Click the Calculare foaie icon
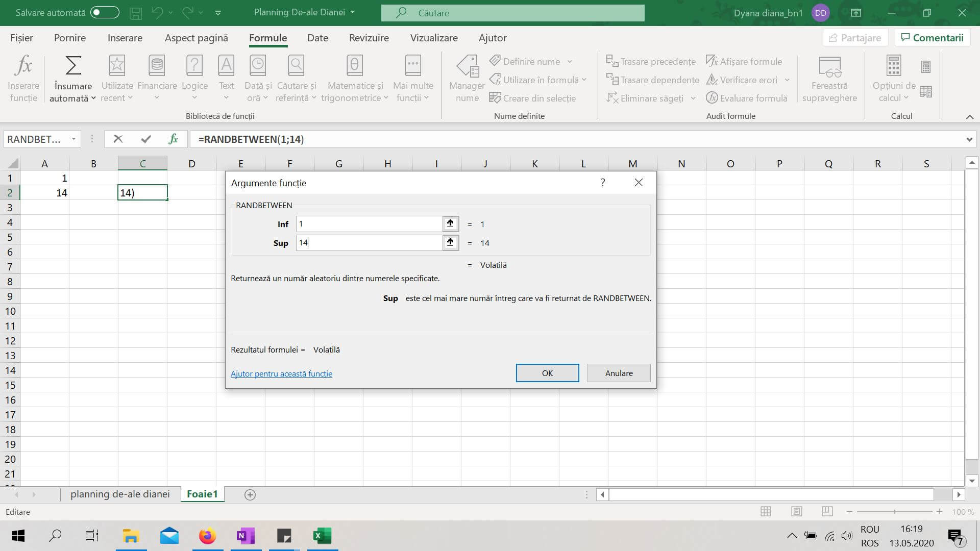Viewport: 980px width, 551px height. point(926,91)
